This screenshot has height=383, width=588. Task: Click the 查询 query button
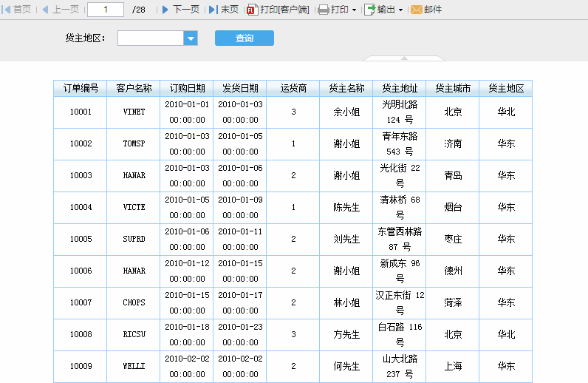click(244, 38)
